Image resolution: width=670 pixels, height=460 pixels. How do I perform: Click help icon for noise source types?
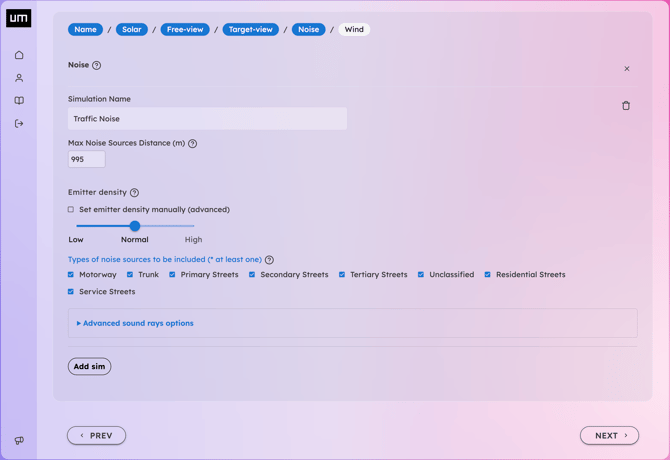click(x=269, y=260)
